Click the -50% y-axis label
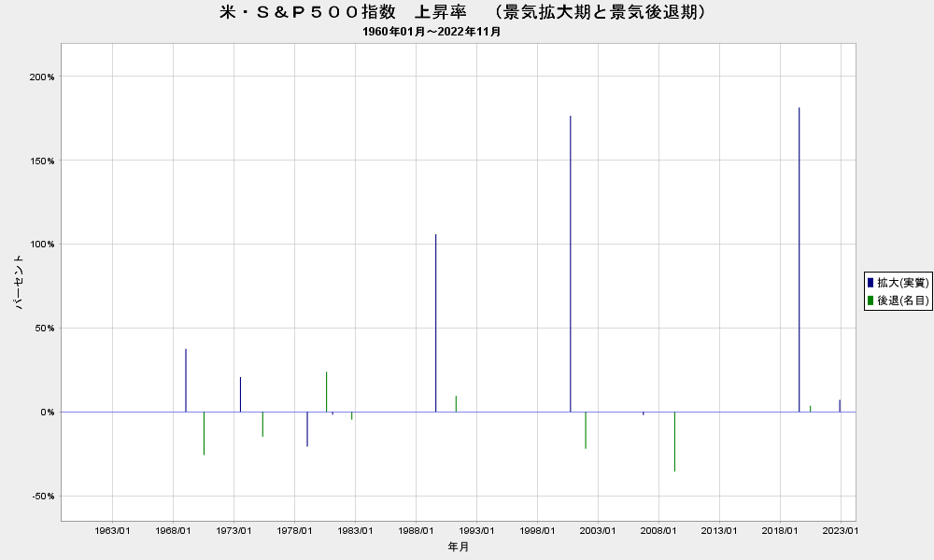 point(44,496)
